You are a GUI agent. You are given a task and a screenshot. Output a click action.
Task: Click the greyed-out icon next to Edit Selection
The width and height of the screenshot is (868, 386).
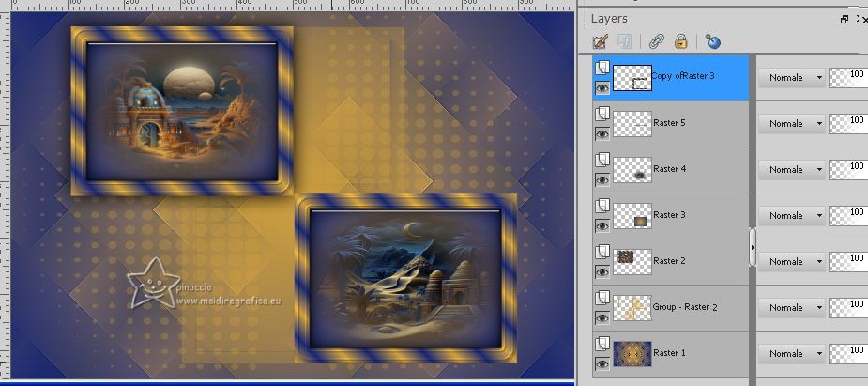624,41
